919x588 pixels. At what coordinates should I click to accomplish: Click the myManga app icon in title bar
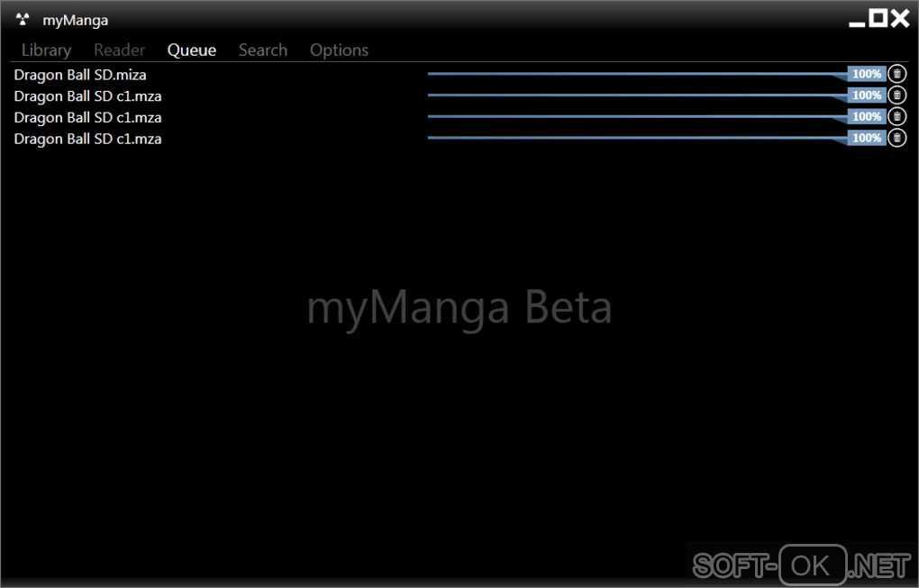(x=23, y=19)
